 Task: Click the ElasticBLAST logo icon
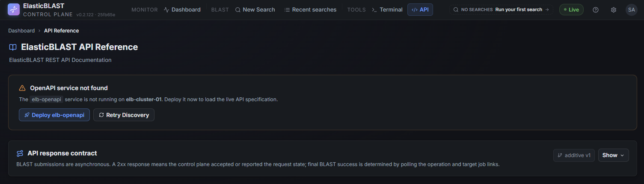pos(14,9)
